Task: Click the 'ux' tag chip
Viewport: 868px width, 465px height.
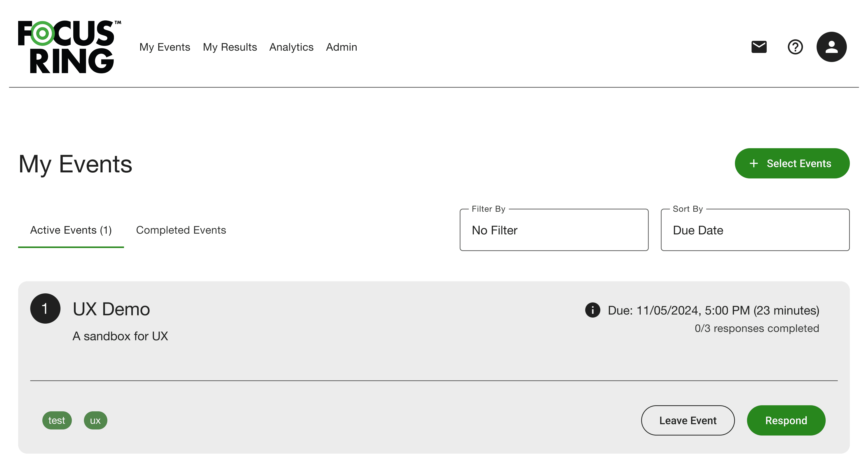Action: [95, 420]
